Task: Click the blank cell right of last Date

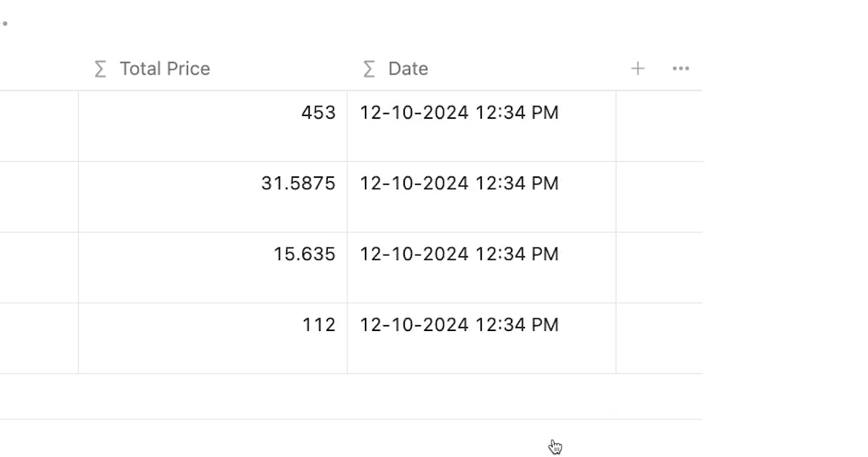Action: [x=659, y=338]
